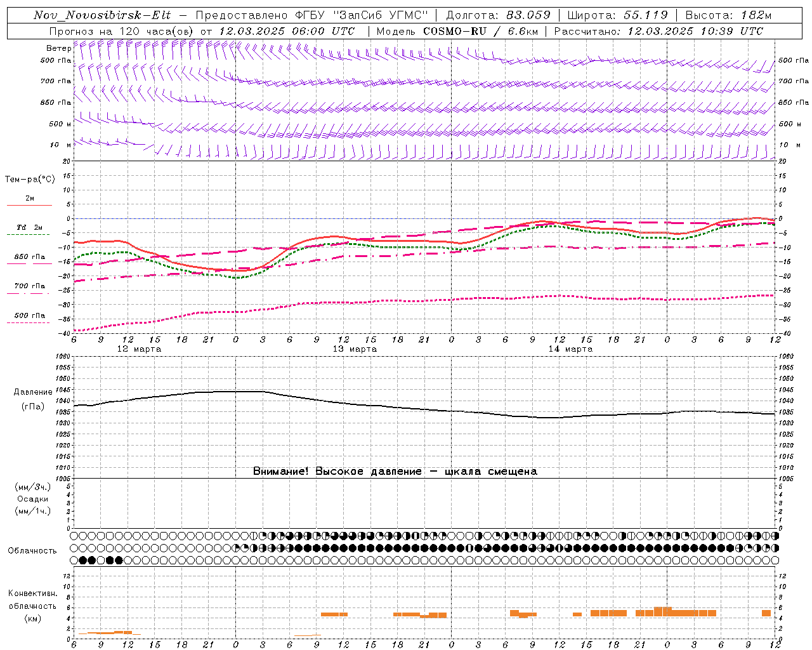The image size is (812, 650).
Task: Click the longitude value Долгота: 83.059
Action: click(498, 15)
